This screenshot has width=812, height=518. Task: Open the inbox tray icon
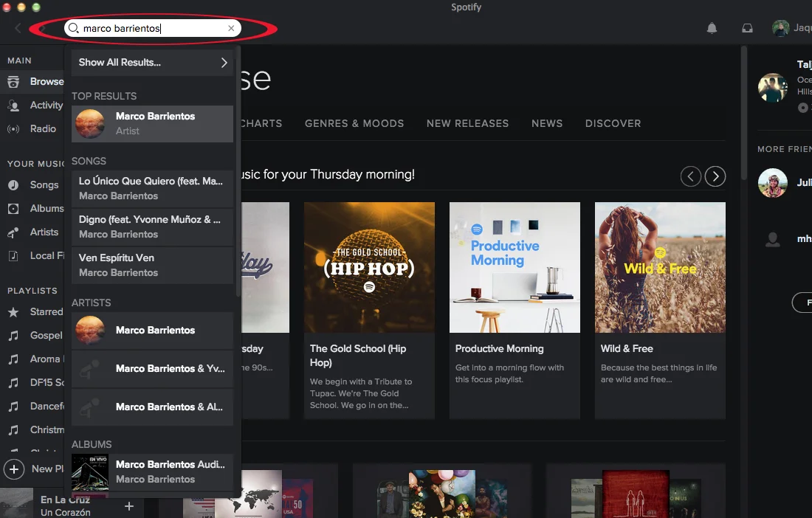[x=747, y=28]
